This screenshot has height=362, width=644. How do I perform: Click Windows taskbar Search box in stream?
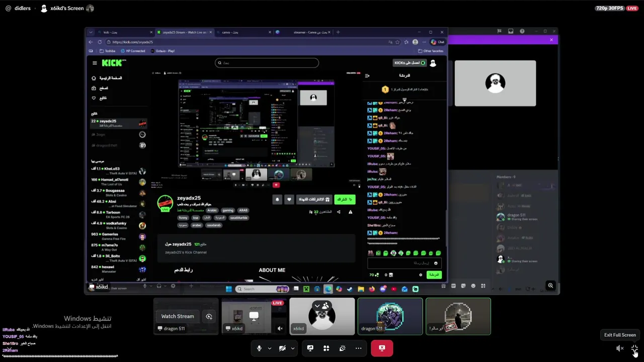click(x=262, y=289)
